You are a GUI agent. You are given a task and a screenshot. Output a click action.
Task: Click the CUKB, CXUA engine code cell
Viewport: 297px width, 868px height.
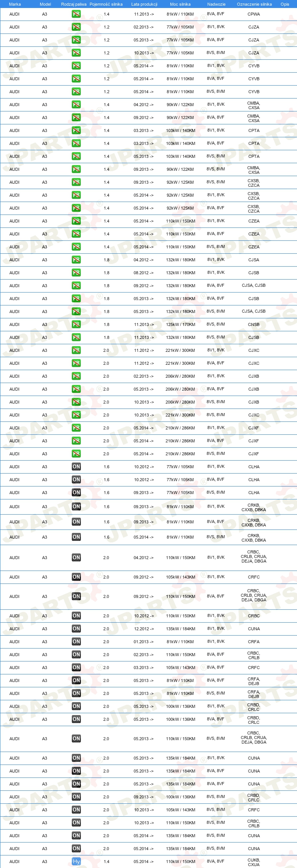tap(254, 862)
